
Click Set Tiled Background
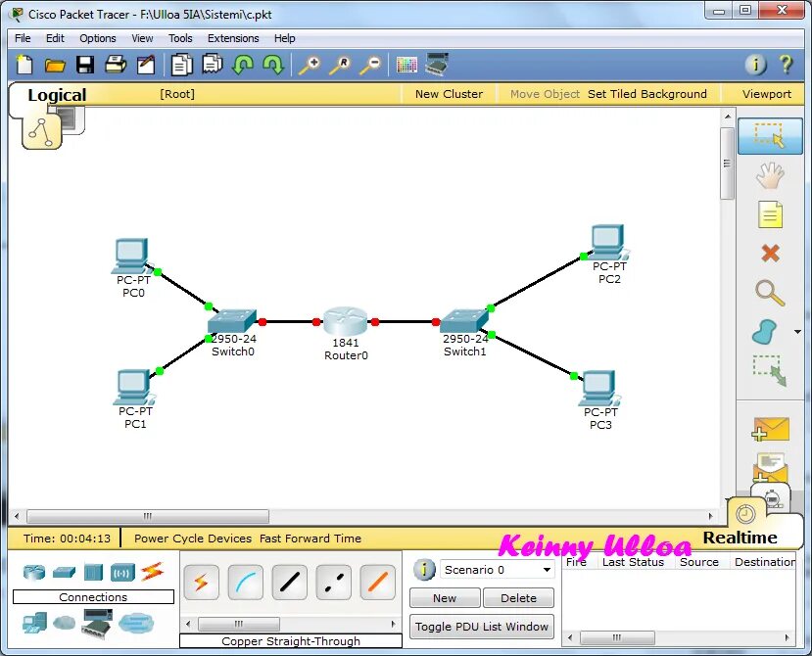tap(646, 94)
